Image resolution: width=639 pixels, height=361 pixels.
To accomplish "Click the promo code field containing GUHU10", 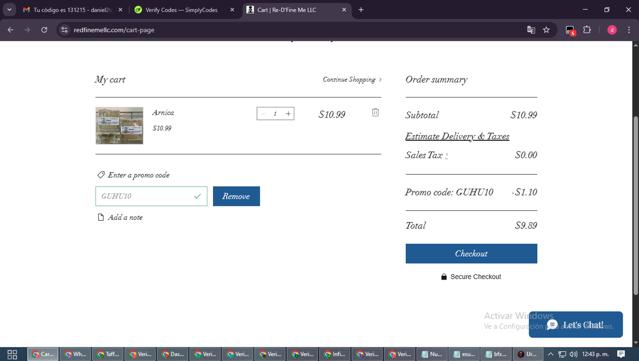I will pos(151,196).
